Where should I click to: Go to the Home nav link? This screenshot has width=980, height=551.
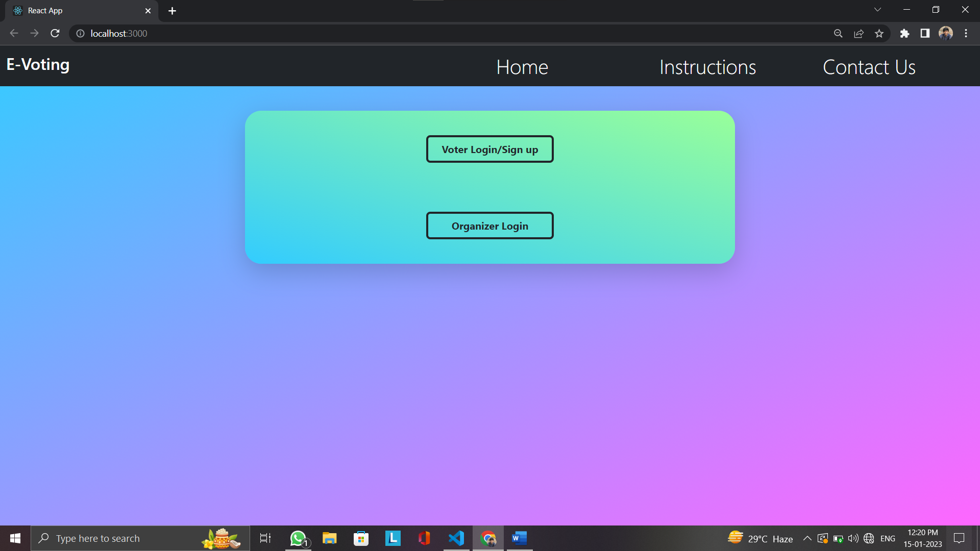click(x=522, y=67)
